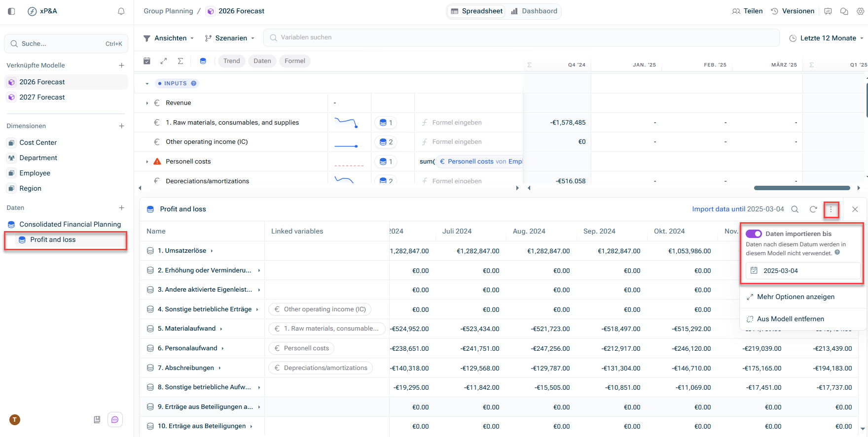Open Versionen history button
868x437 pixels.
point(793,11)
